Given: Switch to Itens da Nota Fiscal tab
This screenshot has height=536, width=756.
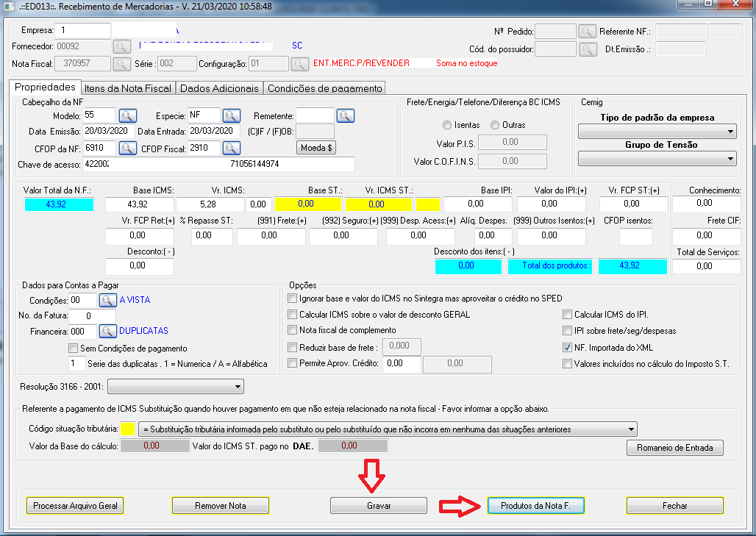Looking at the screenshot, I should click(128, 88).
